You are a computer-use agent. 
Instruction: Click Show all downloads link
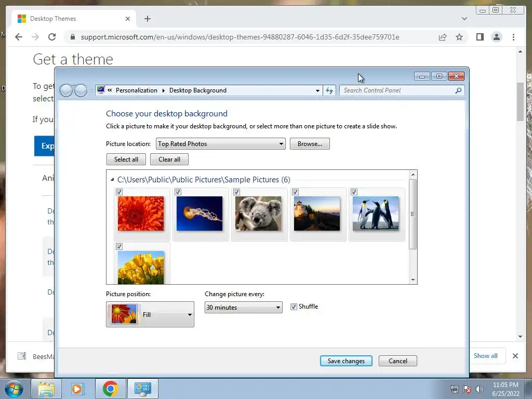486,355
